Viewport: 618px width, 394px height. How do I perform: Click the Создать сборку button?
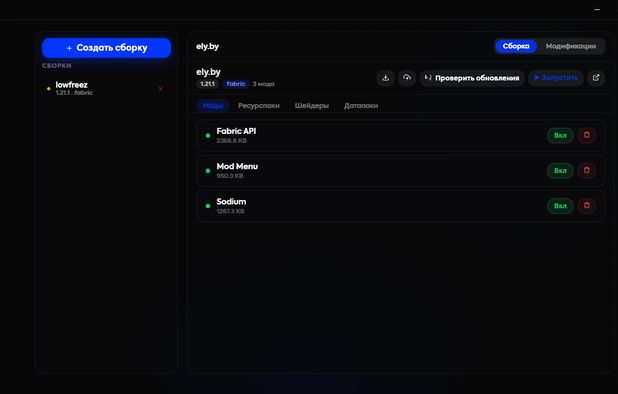[106, 48]
